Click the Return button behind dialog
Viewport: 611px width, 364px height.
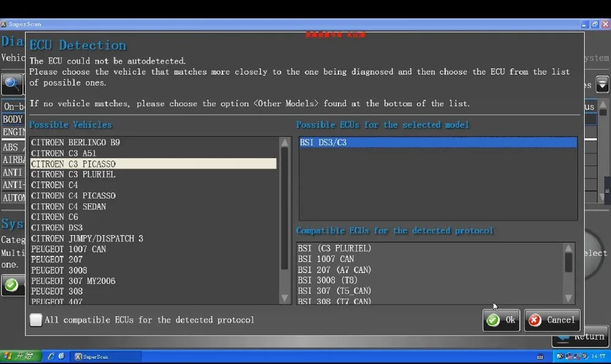pos(580,337)
